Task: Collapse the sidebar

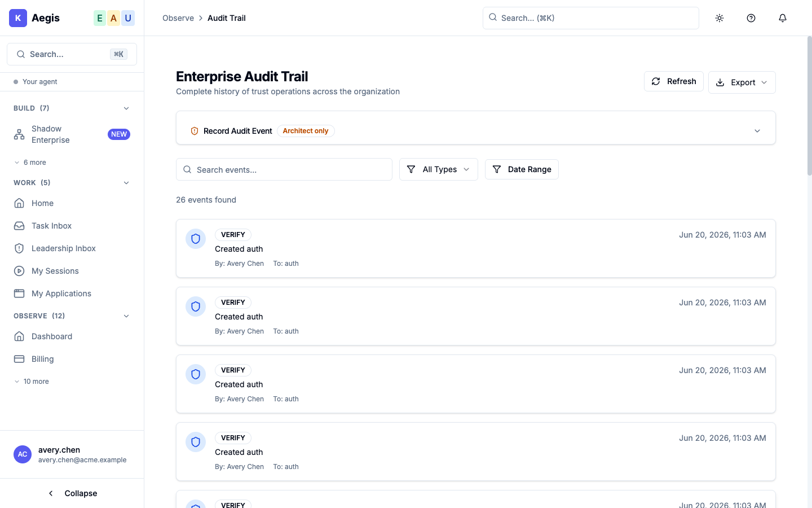Action: pos(72,493)
